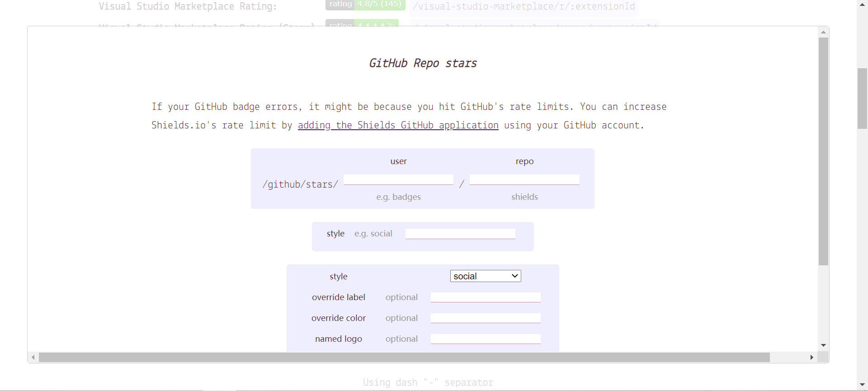Viewport: 868px width, 391px height.
Task: Click the style query text field
Action: 460,234
